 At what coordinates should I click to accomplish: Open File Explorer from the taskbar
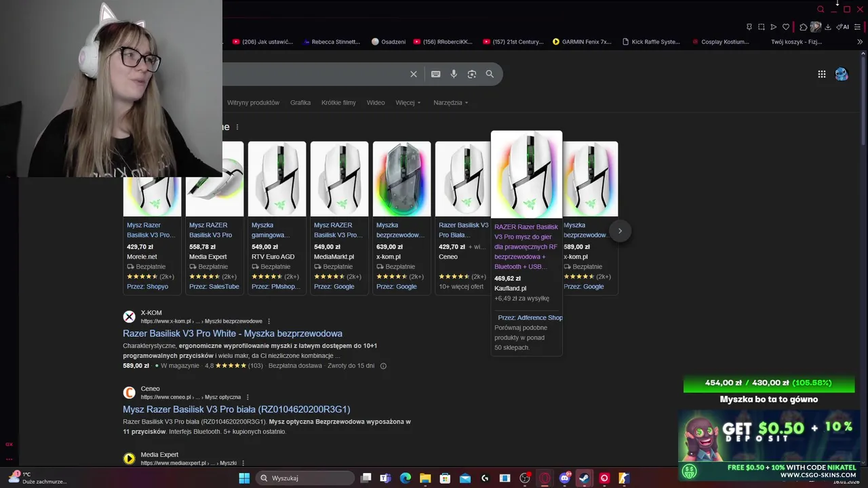click(x=425, y=478)
